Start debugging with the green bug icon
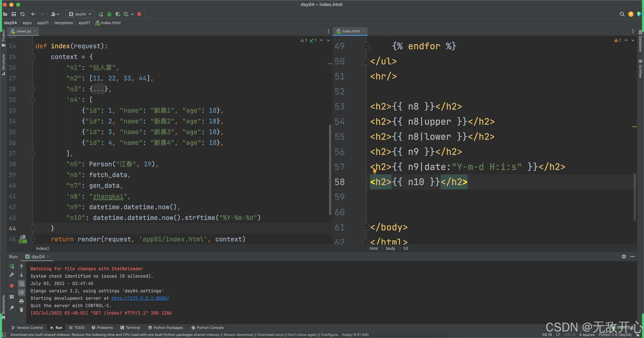This screenshot has height=338, width=644. 109,14
